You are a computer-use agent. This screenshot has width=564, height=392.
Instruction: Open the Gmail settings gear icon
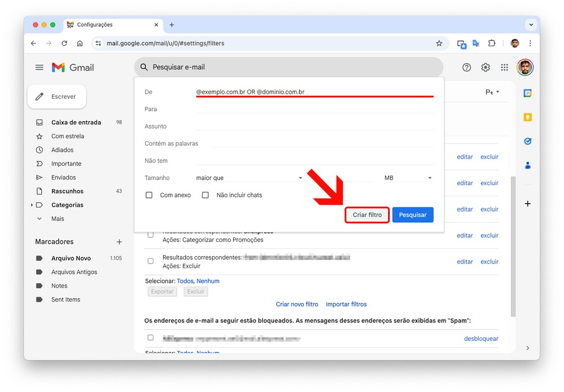point(485,67)
